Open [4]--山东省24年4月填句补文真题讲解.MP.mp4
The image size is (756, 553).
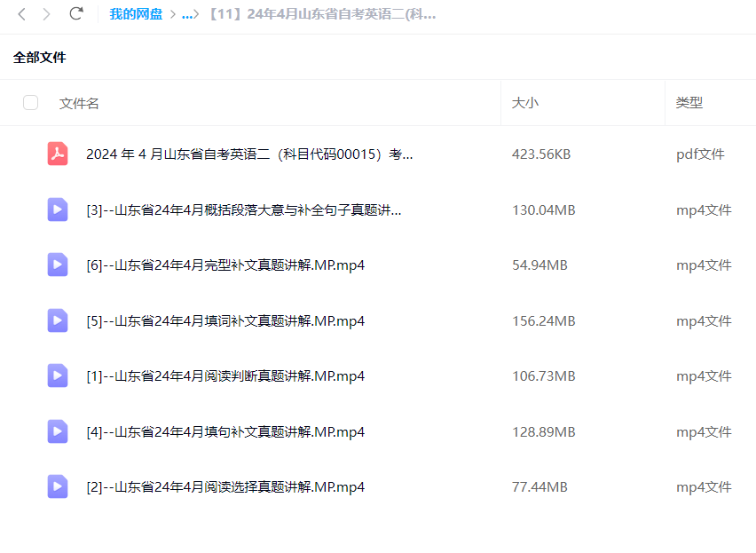pyautogui.click(x=225, y=432)
